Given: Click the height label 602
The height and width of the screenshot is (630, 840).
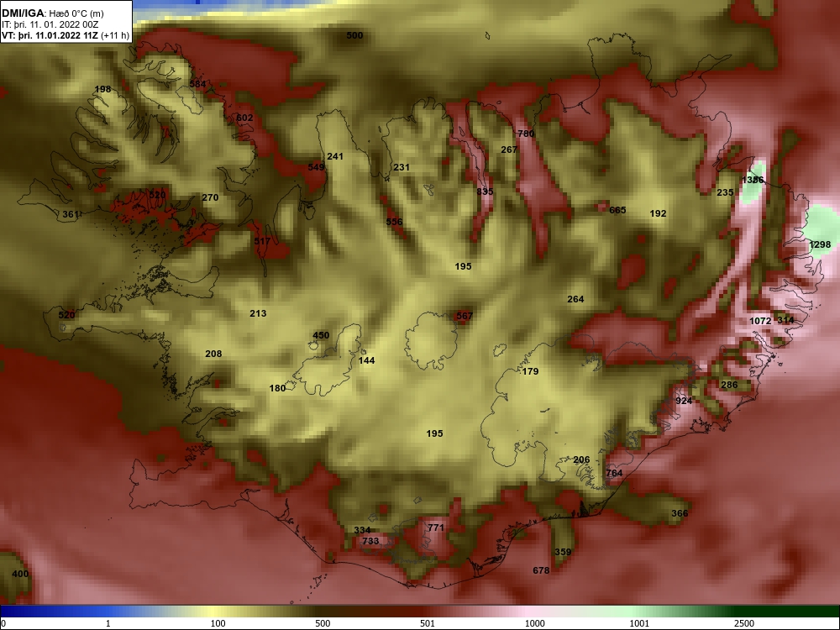Looking at the screenshot, I should point(244,118).
